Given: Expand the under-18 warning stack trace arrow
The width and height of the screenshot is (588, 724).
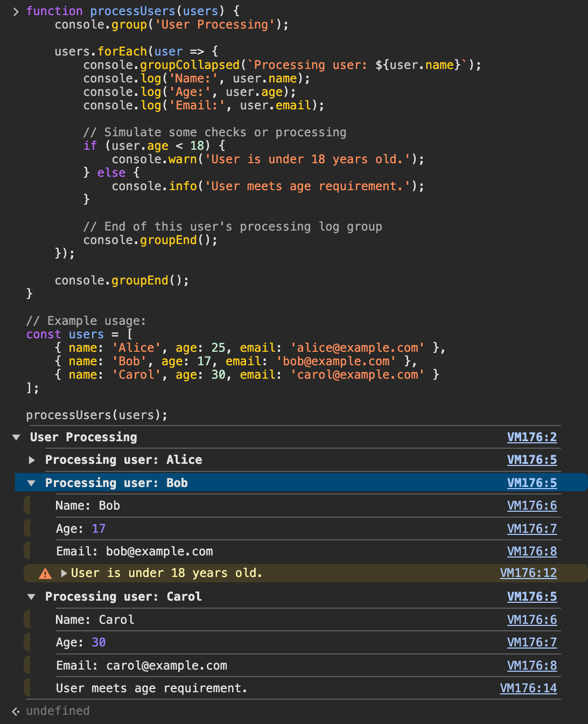Looking at the screenshot, I should (x=64, y=573).
